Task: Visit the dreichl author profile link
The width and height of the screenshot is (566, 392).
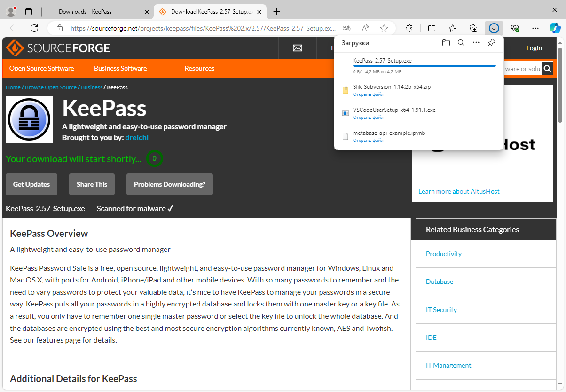Action: point(137,138)
